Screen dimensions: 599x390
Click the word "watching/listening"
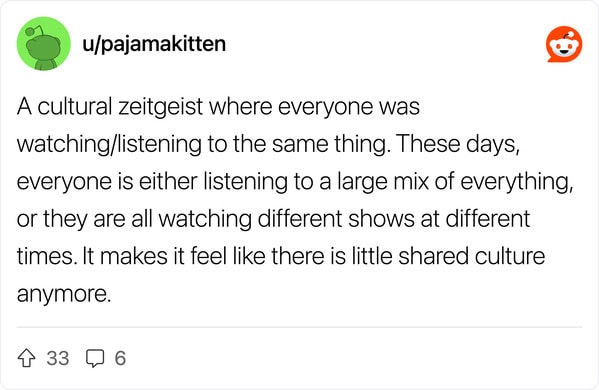point(109,144)
